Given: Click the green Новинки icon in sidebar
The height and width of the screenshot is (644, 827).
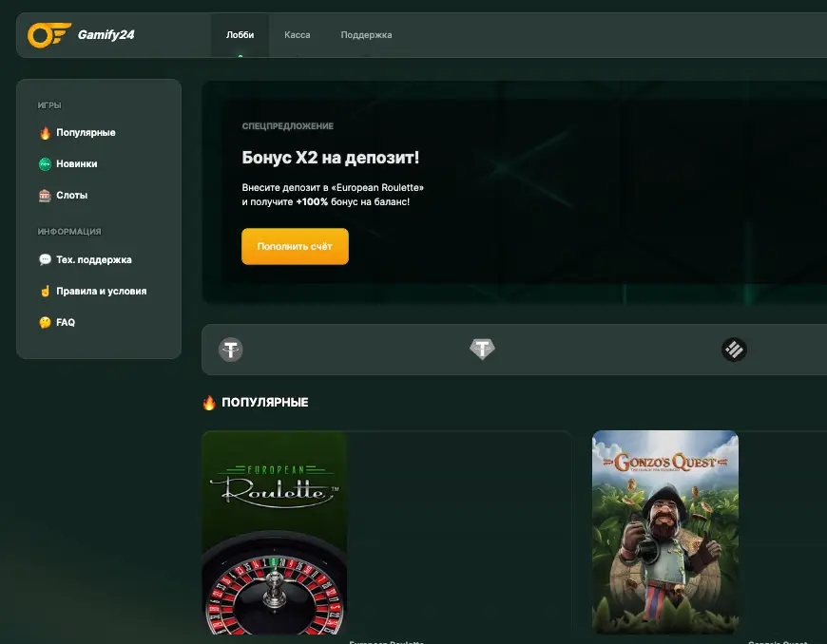Looking at the screenshot, I should [x=45, y=163].
